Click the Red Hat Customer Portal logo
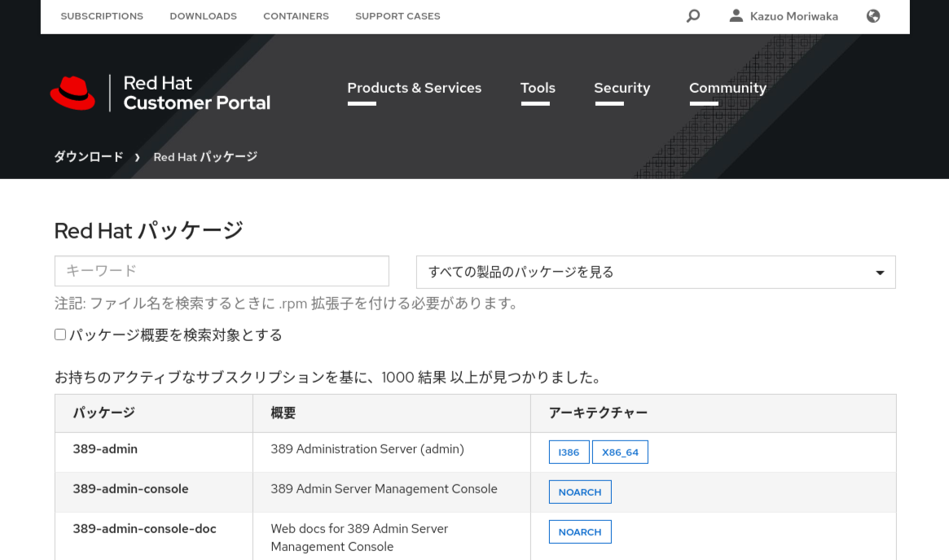The width and height of the screenshot is (949, 560). tap(160, 92)
